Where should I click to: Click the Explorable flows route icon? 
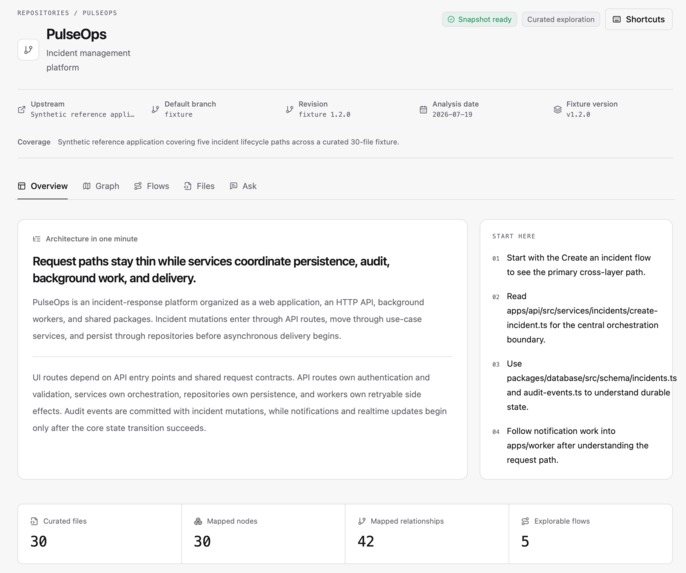525,521
